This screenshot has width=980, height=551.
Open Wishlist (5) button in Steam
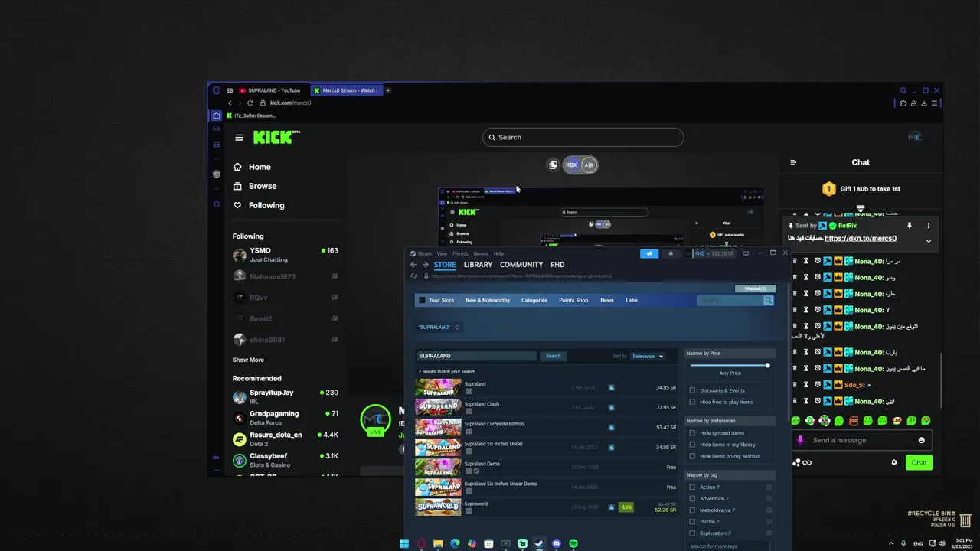pos(755,289)
